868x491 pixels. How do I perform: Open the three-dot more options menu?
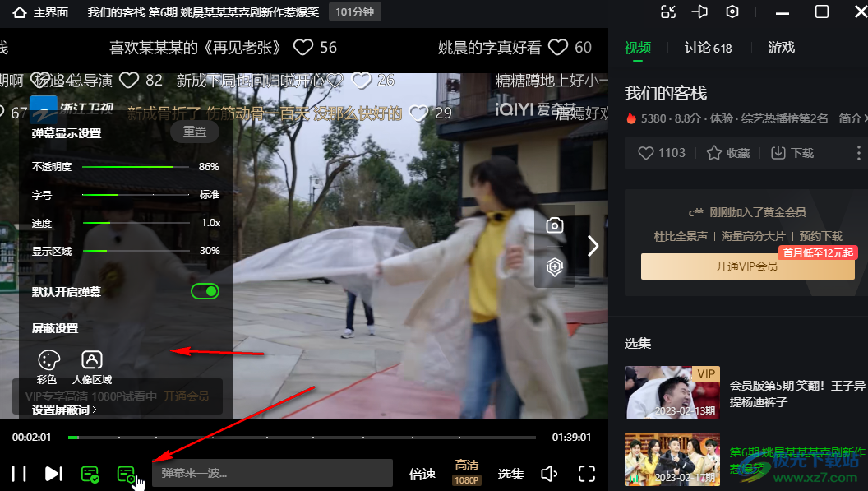pyautogui.click(x=859, y=153)
